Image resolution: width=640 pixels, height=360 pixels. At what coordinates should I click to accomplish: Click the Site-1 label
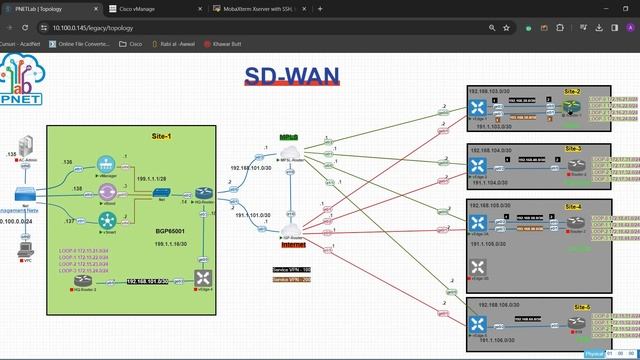pos(161,136)
